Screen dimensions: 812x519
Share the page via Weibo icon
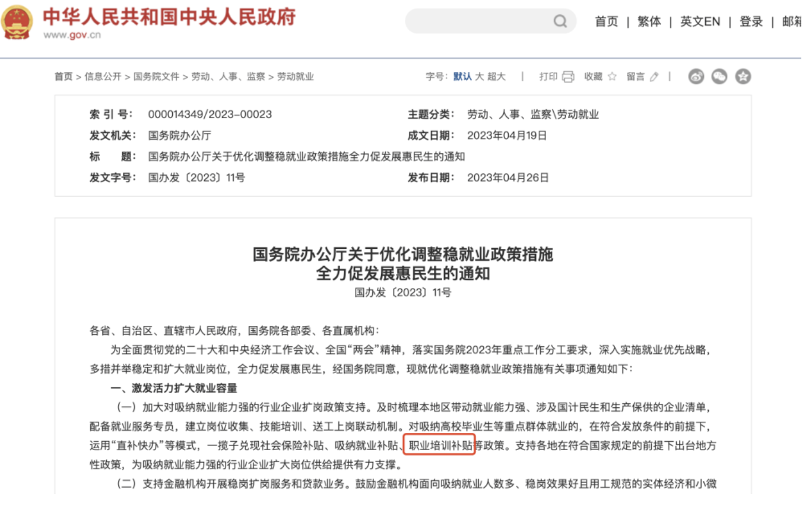[x=696, y=77]
